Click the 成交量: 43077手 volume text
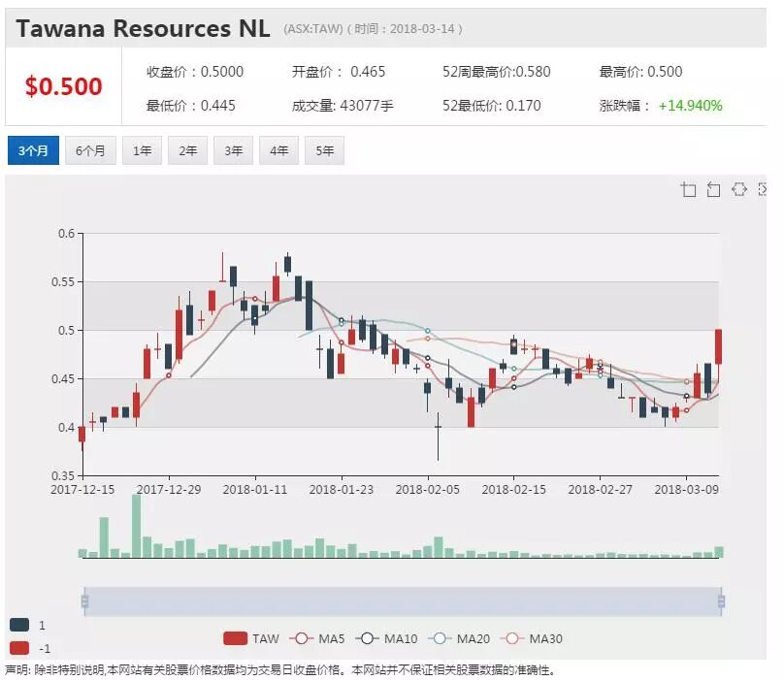 pyautogui.click(x=343, y=106)
